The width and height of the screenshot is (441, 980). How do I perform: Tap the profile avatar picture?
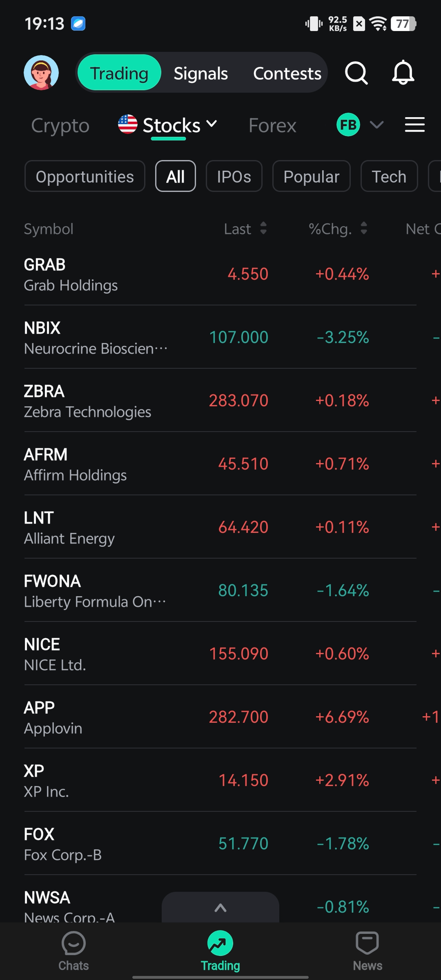pyautogui.click(x=41, y=73)
